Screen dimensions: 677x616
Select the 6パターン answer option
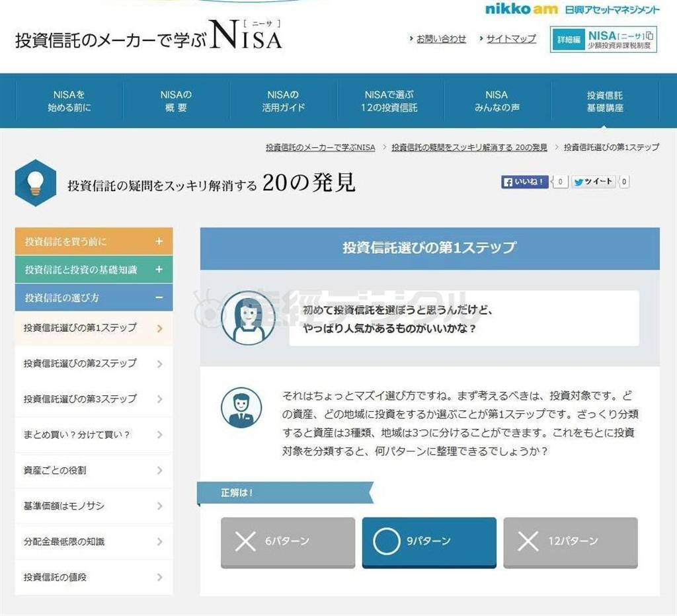[x=288, y=543]
